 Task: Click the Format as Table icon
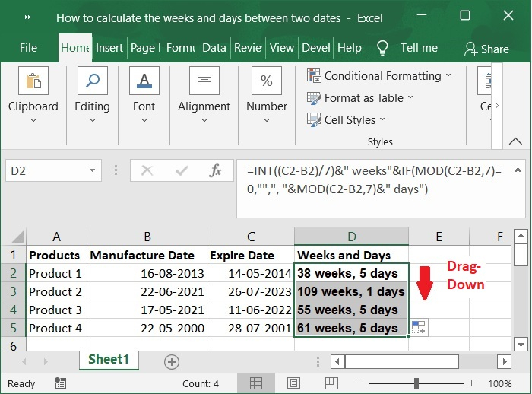point(314,98)
